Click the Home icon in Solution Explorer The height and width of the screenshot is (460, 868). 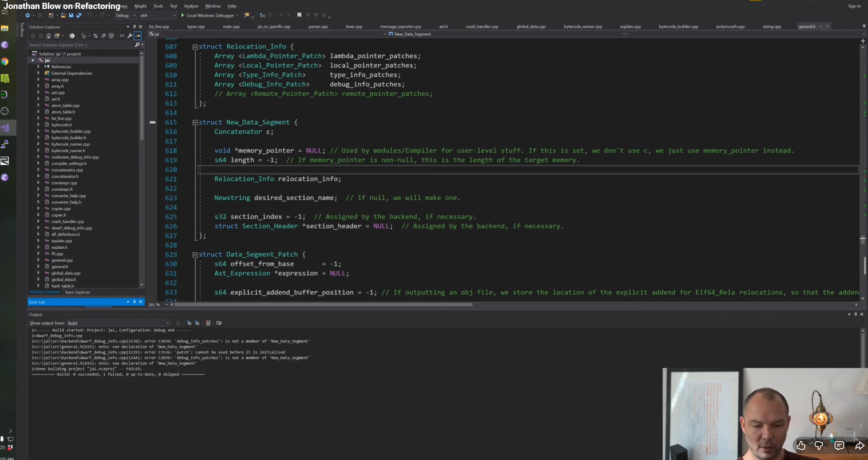click(48, 36)
